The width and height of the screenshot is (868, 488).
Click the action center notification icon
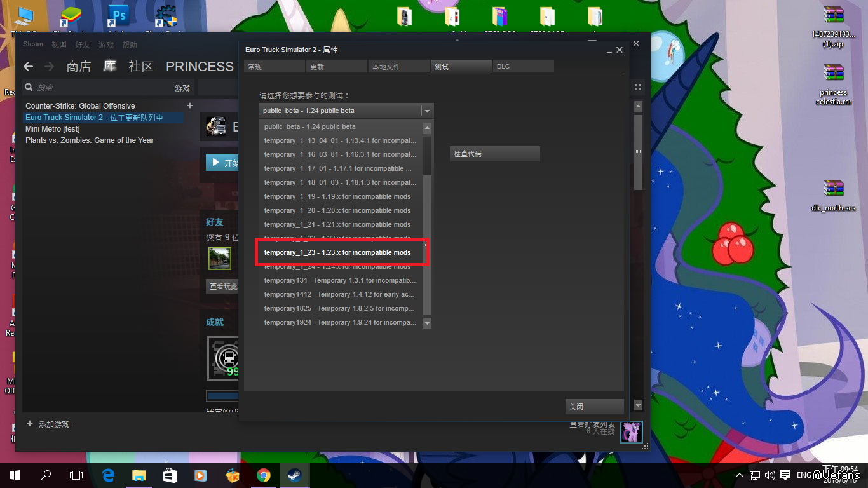coord(785,475)
